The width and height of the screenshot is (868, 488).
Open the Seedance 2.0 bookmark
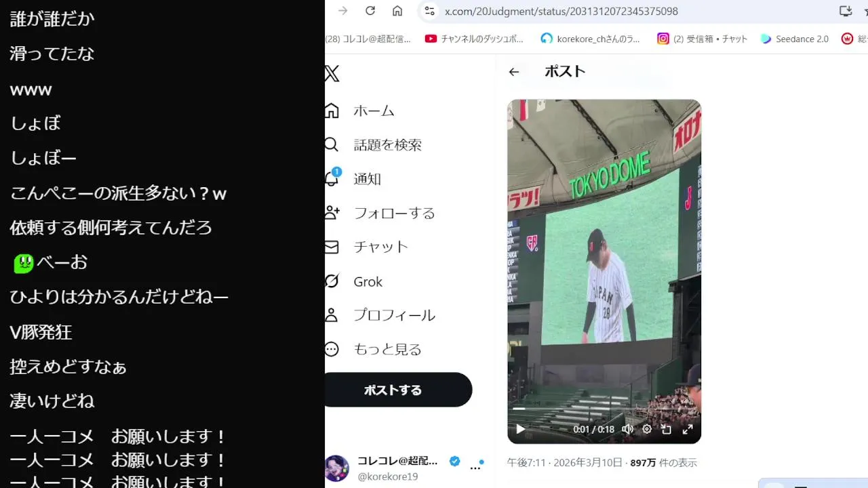coord(795,39)
